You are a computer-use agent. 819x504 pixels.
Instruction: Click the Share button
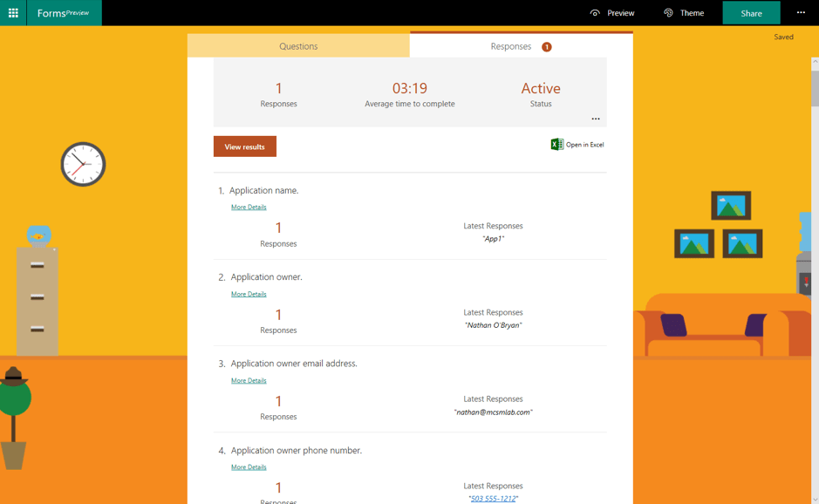click(751, 12)
